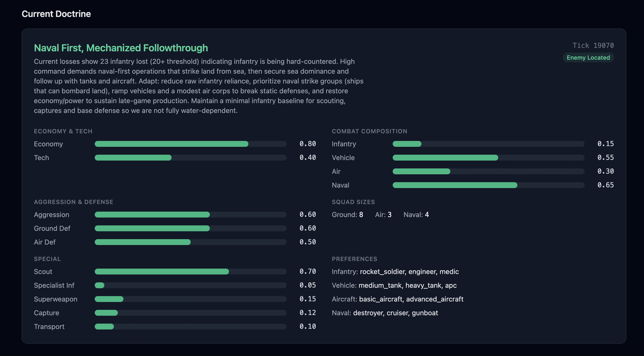Image resolution: width=644 pixels, height=356 pixels.
Task: Click the Enemy Located status badge
Action: click(588, 58)
